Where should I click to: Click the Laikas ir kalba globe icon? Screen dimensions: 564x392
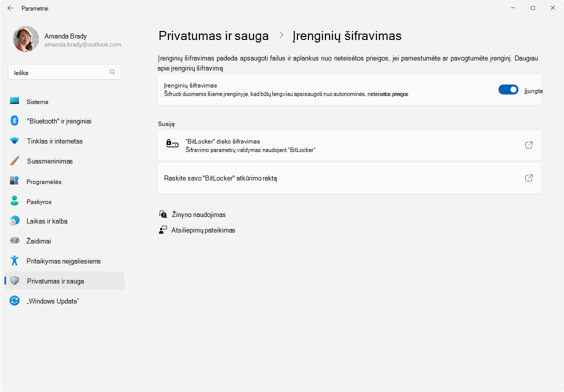[x=14, y=220]
